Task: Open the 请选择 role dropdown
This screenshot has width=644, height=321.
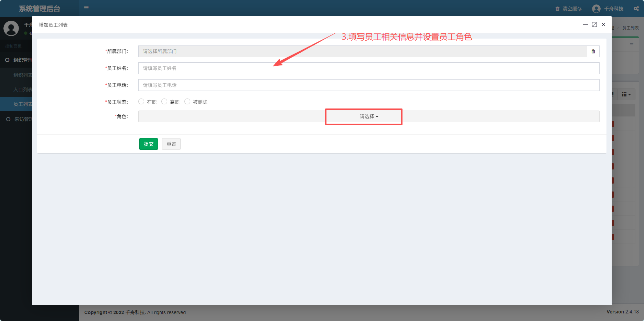Action: point(369,116)
